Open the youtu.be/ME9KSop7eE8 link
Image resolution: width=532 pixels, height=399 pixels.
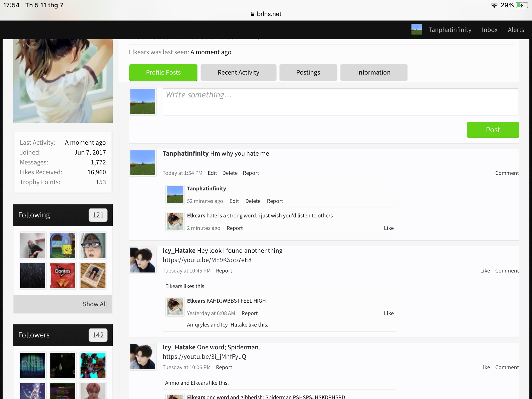point(207,260)
